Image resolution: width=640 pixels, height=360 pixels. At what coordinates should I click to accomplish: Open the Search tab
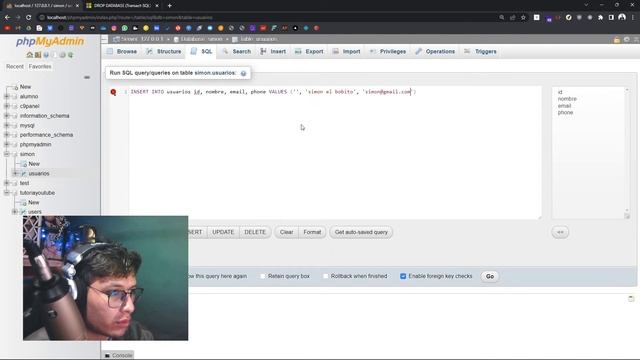(237, 51)
